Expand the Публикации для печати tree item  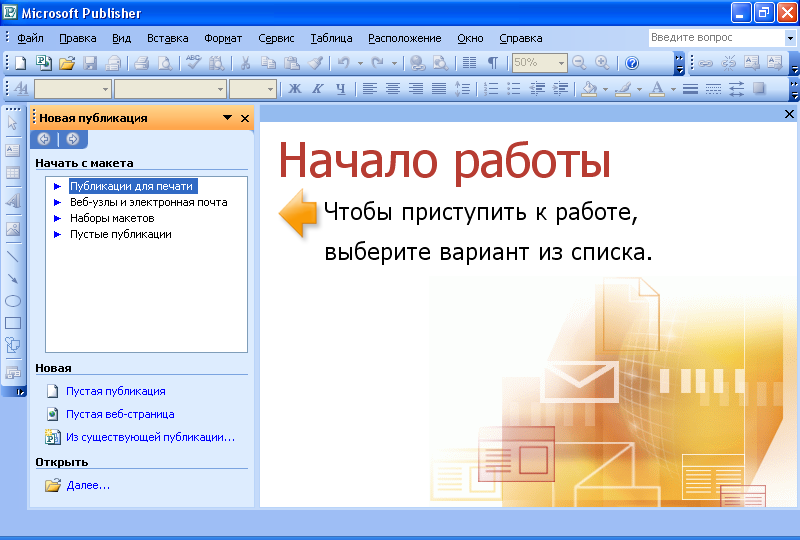(57, 186)
